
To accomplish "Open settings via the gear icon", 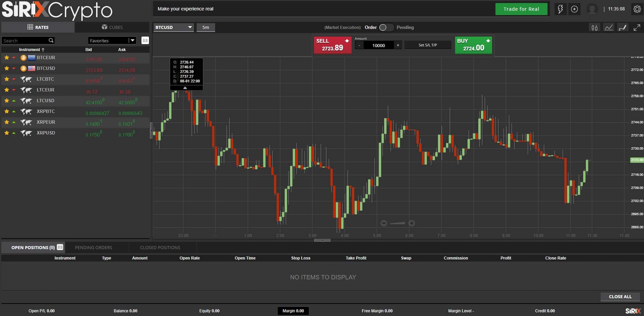I will 637,9.
